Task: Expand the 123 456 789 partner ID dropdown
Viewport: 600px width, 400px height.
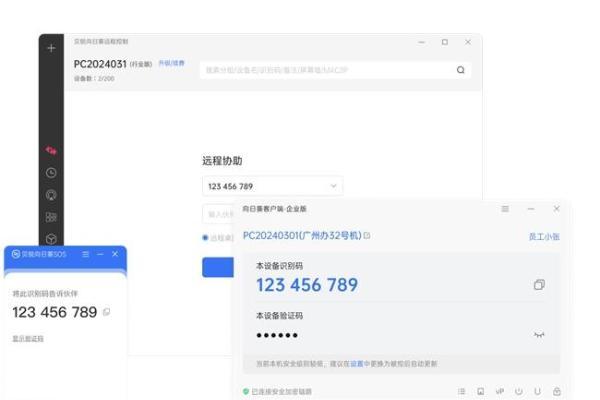Action: click(334, 186)
